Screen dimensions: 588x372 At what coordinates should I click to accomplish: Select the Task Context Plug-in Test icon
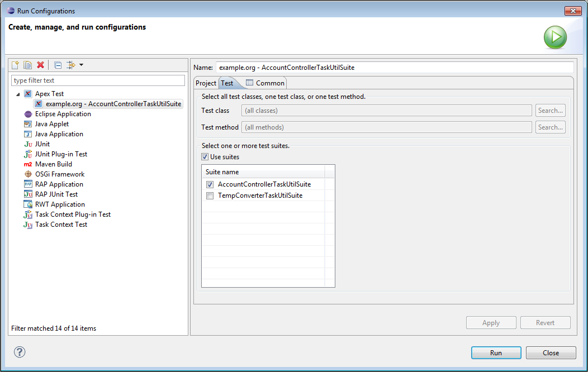coord(28,214)
